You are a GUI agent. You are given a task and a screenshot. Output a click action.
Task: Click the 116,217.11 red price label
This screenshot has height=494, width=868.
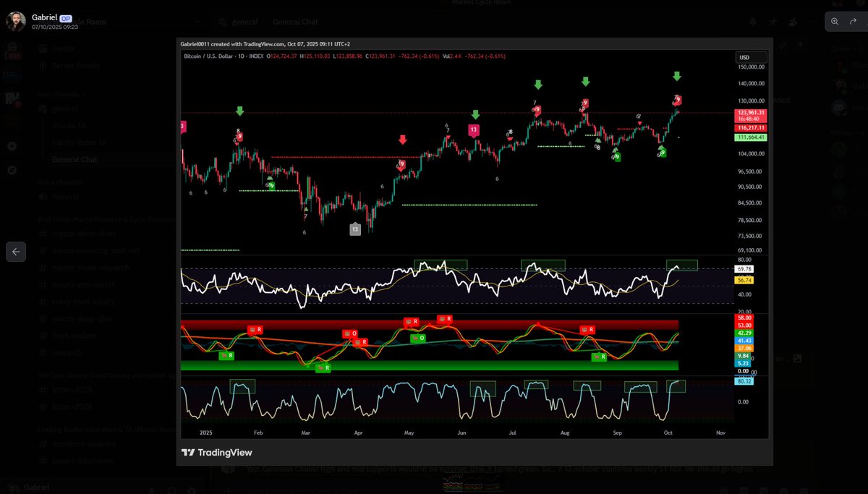(752, 127)
